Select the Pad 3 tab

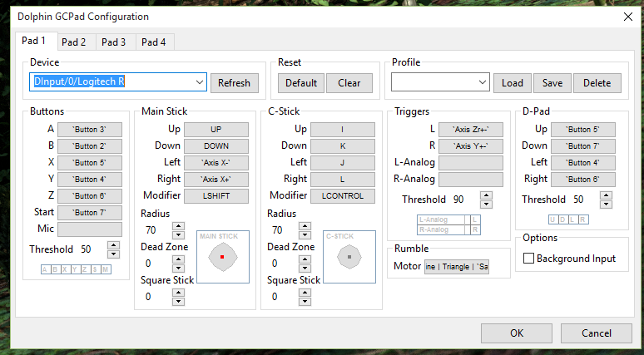click(x=114, y=42)
